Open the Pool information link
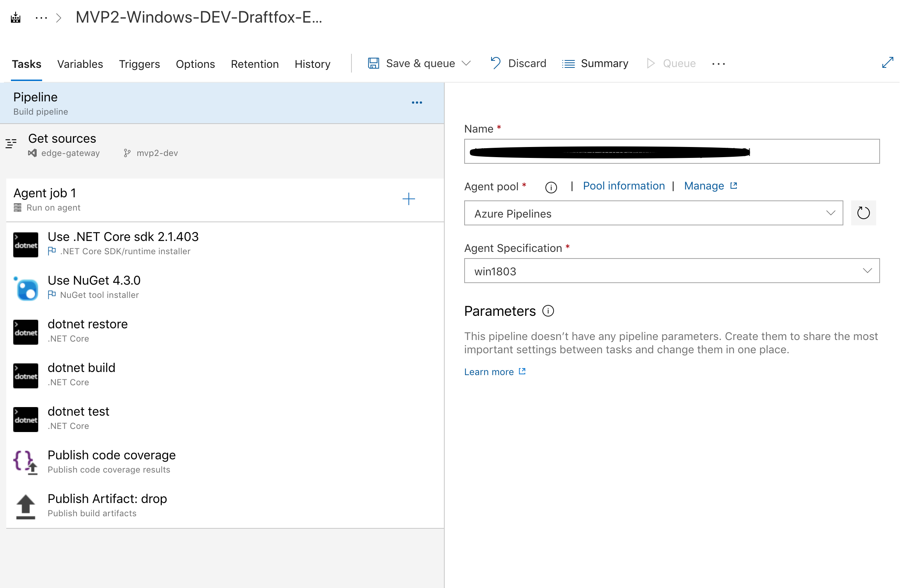 pos(623,186)
